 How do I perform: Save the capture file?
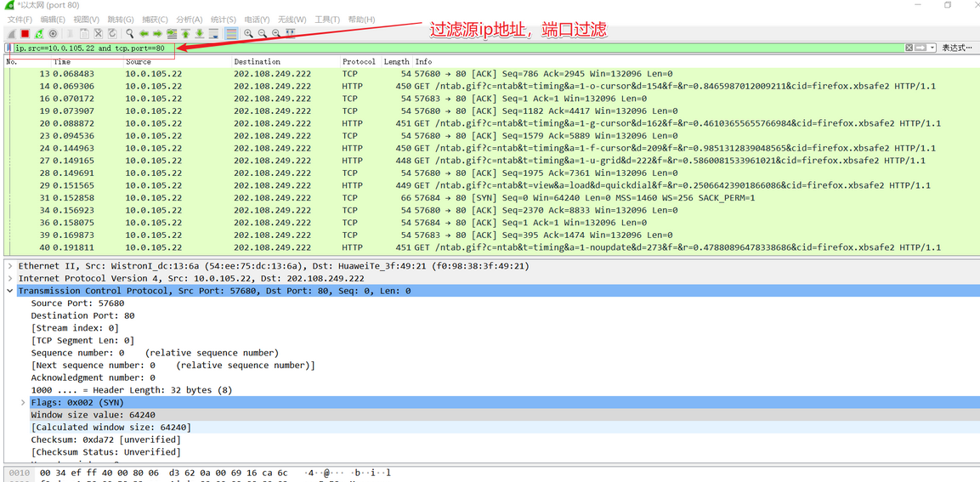pos(84,33)
